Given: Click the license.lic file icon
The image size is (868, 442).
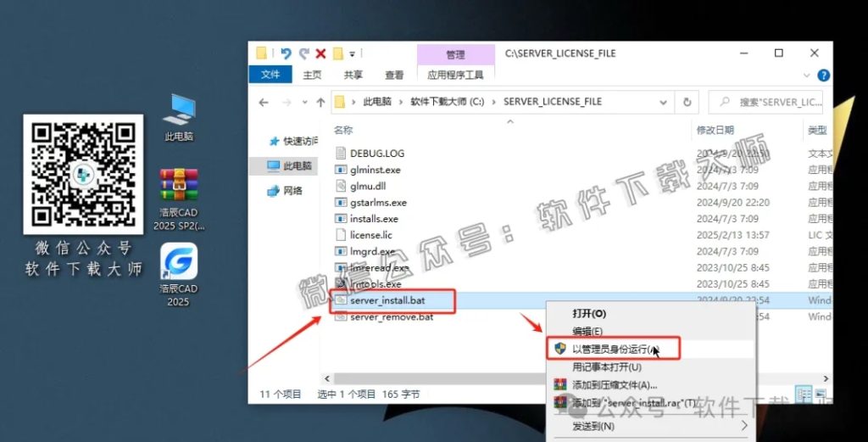Looking at the screenshot, I should coord(341,235).
